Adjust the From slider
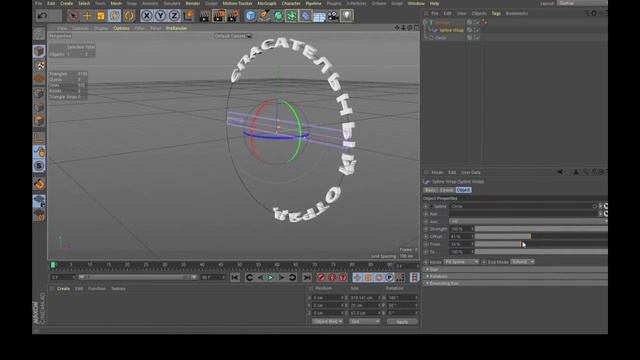The width and height of the screenshot is (640, 360). click(x=541, y=244)
